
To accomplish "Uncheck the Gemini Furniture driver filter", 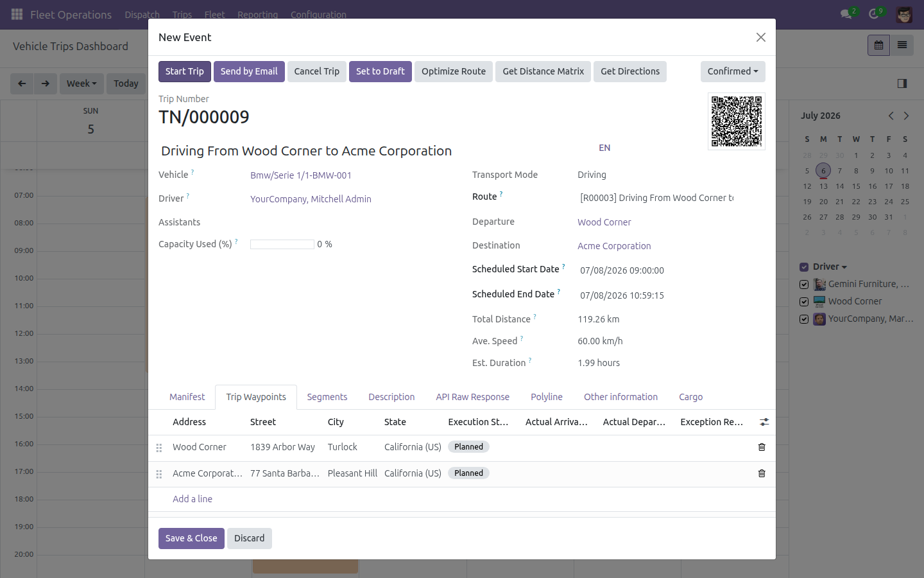I will click(804, 285).
